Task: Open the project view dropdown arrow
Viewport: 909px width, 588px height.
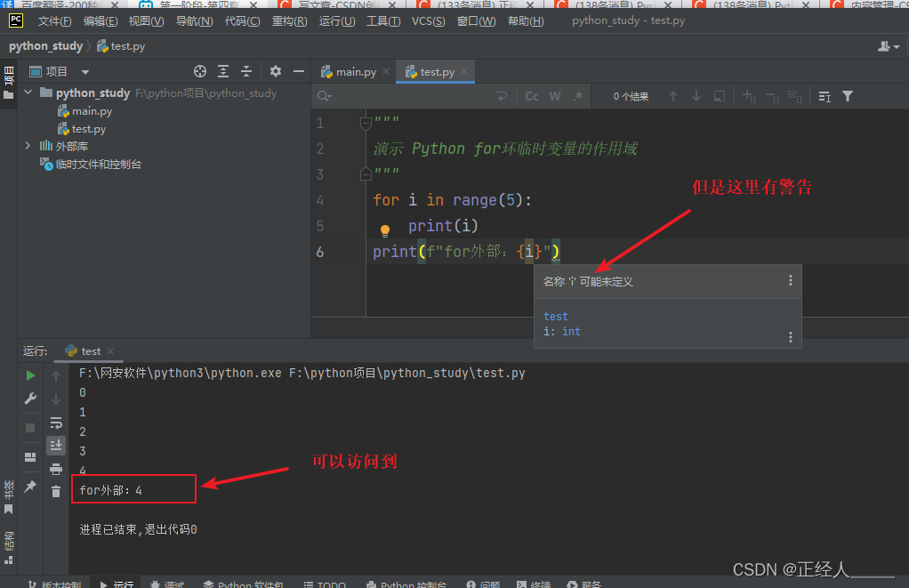Action: pos(85,72)
